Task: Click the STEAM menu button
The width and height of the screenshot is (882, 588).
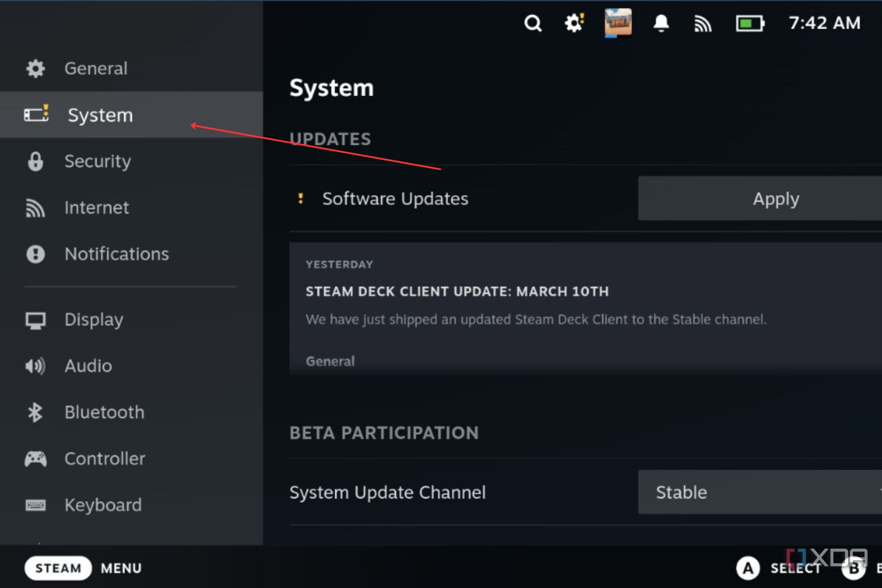Action: click(x=58, y=568)
